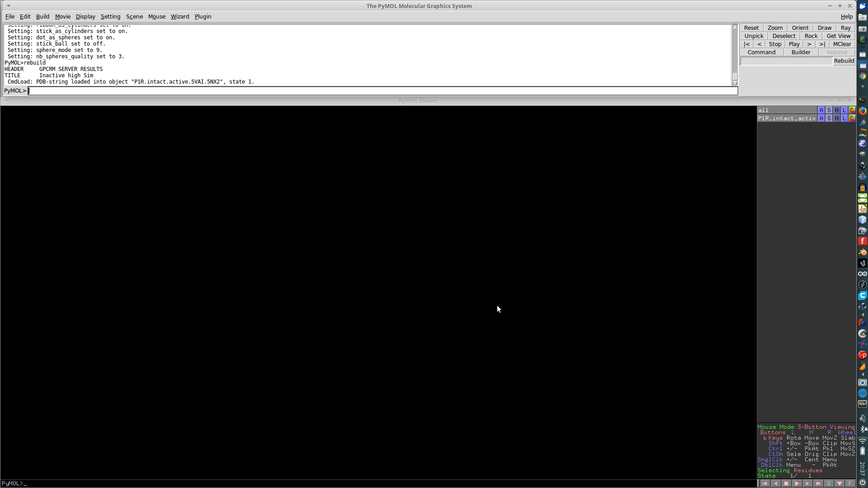Click the Orient view icon

[x=800, y=28]
